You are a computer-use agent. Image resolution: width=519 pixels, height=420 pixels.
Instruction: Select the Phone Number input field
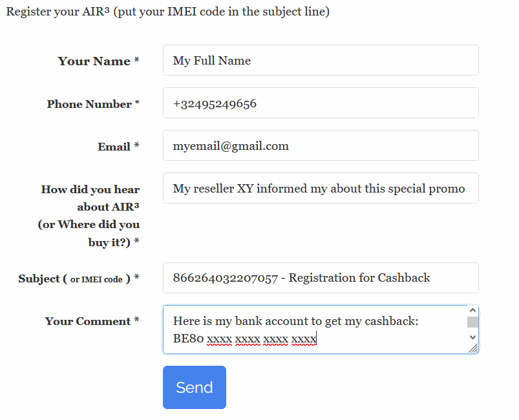321,102
